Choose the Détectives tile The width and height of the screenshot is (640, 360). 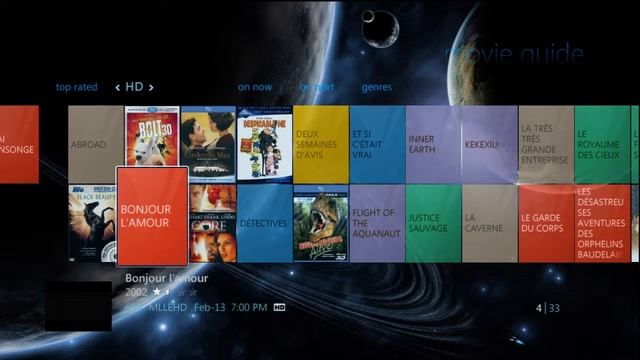point(264,223)
